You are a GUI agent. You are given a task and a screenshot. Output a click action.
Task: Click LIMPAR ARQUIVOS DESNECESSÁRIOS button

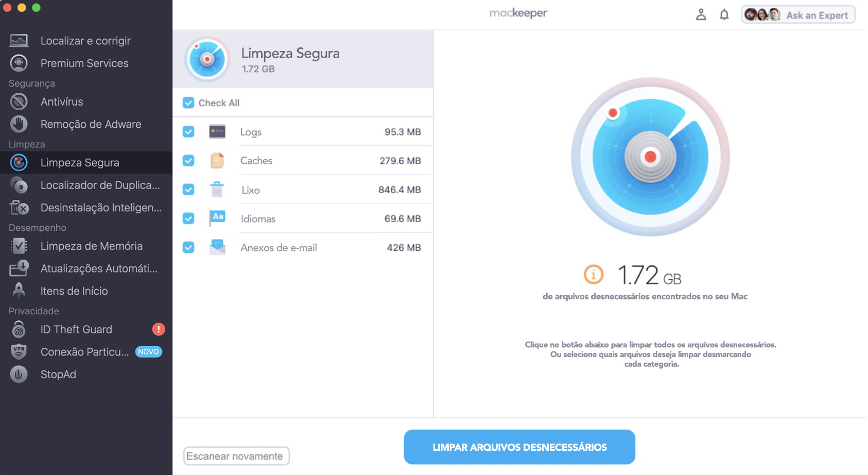click(519, 447)
